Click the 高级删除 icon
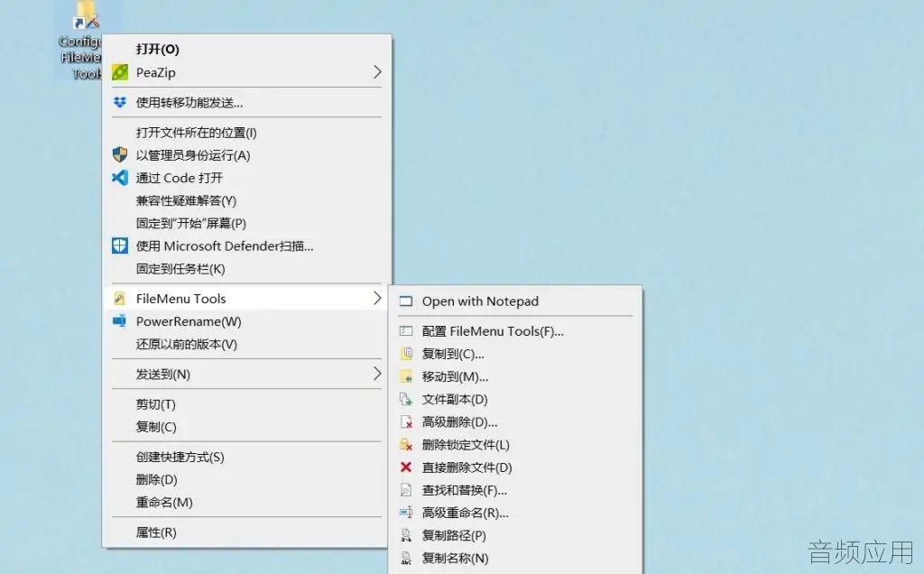The image size is (924, 574). pyautogui.click(x=406, y=422)
